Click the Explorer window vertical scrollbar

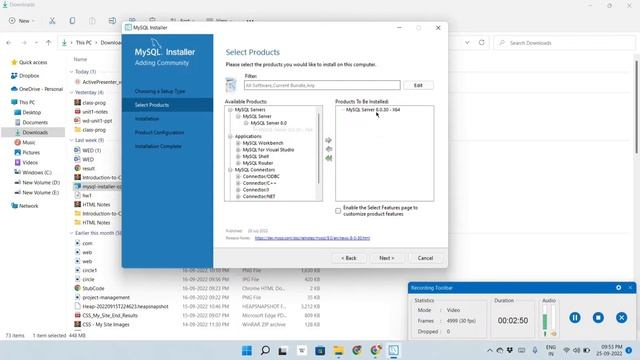(636, 107)
